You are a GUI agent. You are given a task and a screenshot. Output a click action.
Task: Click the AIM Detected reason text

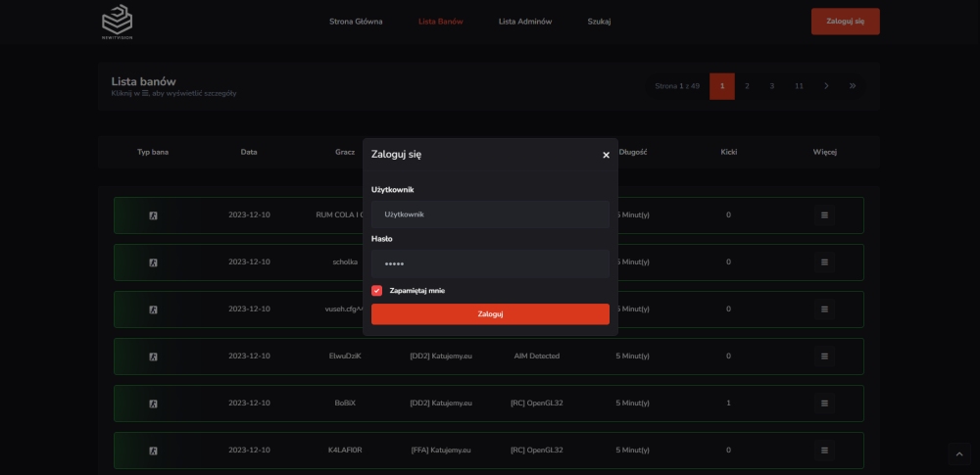(x=537, y=356)
